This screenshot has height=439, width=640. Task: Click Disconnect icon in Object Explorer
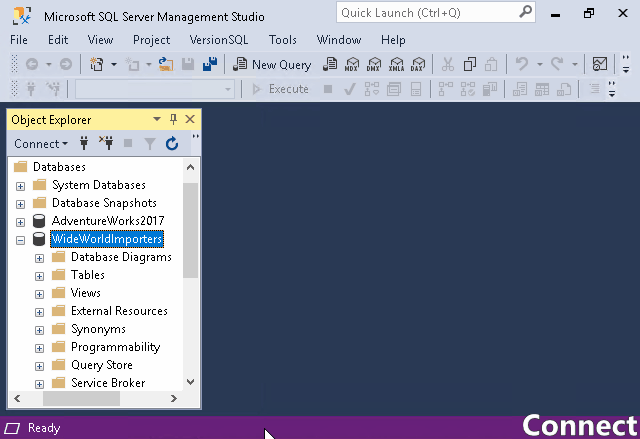[x=106, y=143]
